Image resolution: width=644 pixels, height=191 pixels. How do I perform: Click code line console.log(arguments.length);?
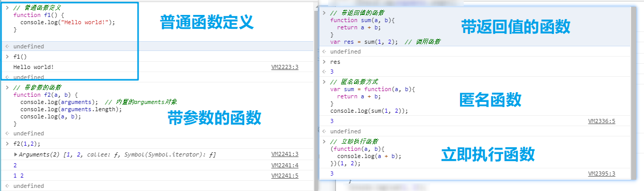[x=71, y=110]
